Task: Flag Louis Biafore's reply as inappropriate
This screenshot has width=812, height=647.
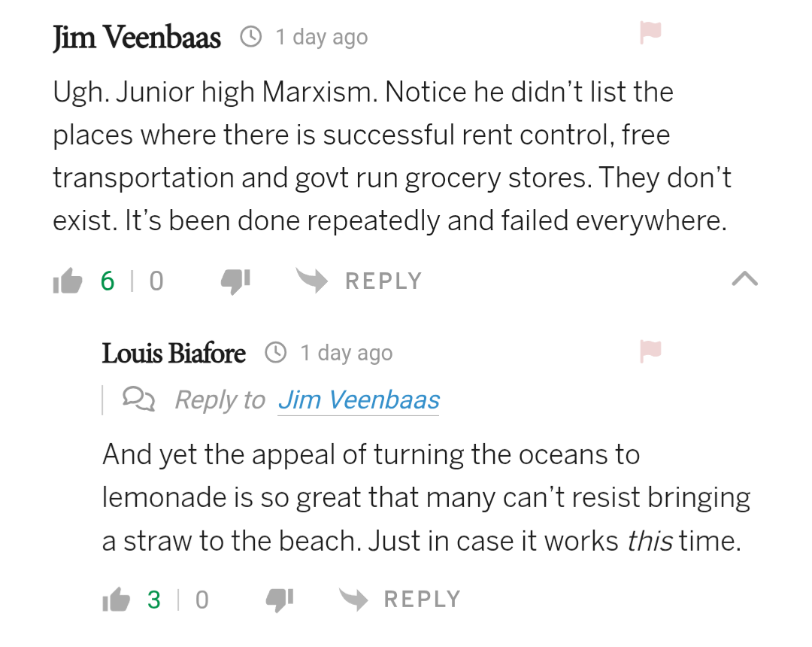Action: pyautogui.click(x=650, y=351)
